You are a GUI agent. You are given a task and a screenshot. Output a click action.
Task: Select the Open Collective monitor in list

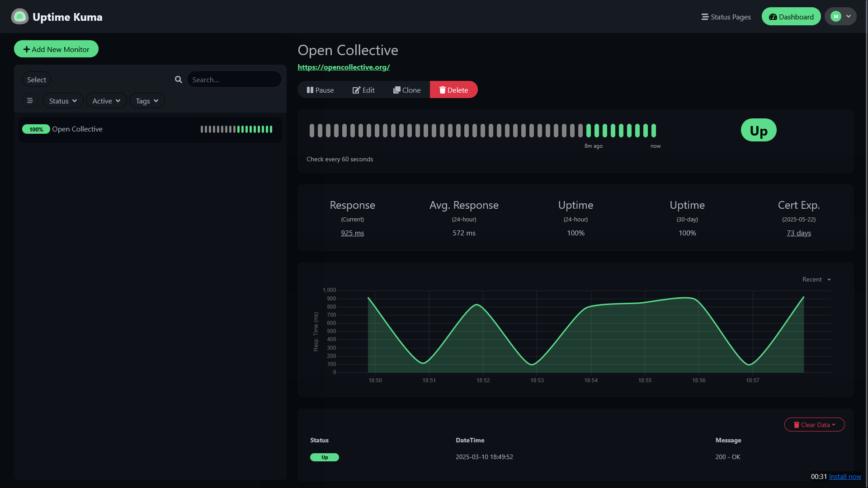(x=150, y=130)
